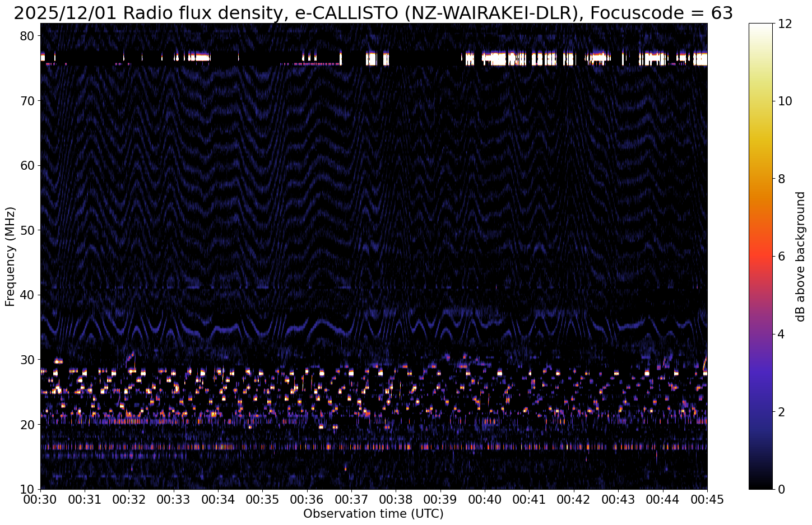Select the 60 MHz frequency tick label
The height and width of the screenshot is (525, 812).
coord(28,165)
